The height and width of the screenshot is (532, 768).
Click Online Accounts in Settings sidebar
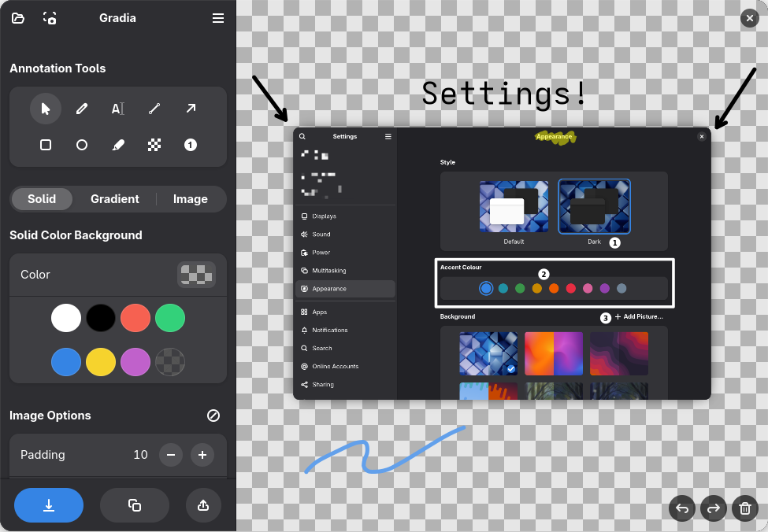click(345, 366)
